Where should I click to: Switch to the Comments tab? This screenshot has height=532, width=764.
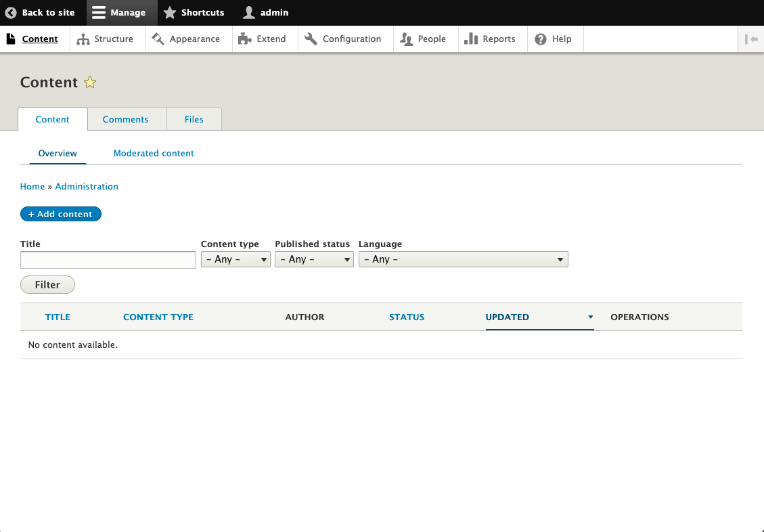tap(126, 119)
